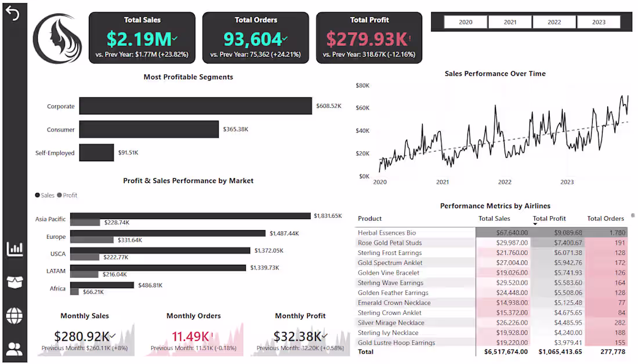
Task: Select the product box icon in the sidebar
Action: (14, 282)
